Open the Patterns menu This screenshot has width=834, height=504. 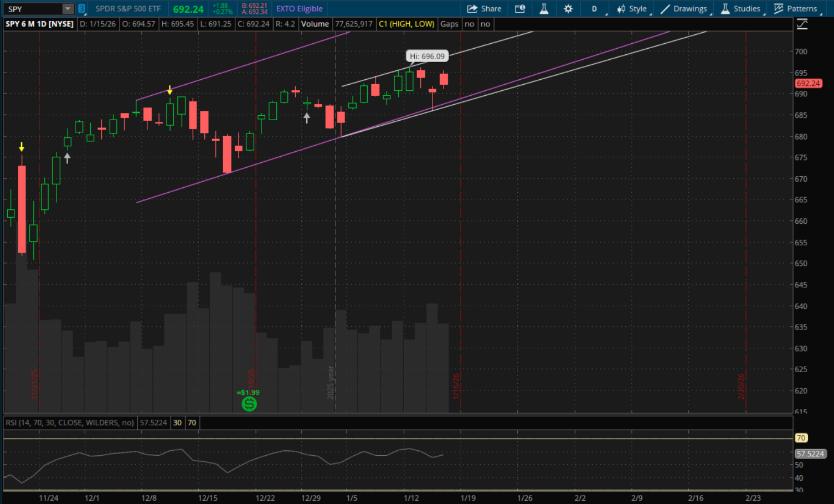pyautogui.click(x=795, y=9)
